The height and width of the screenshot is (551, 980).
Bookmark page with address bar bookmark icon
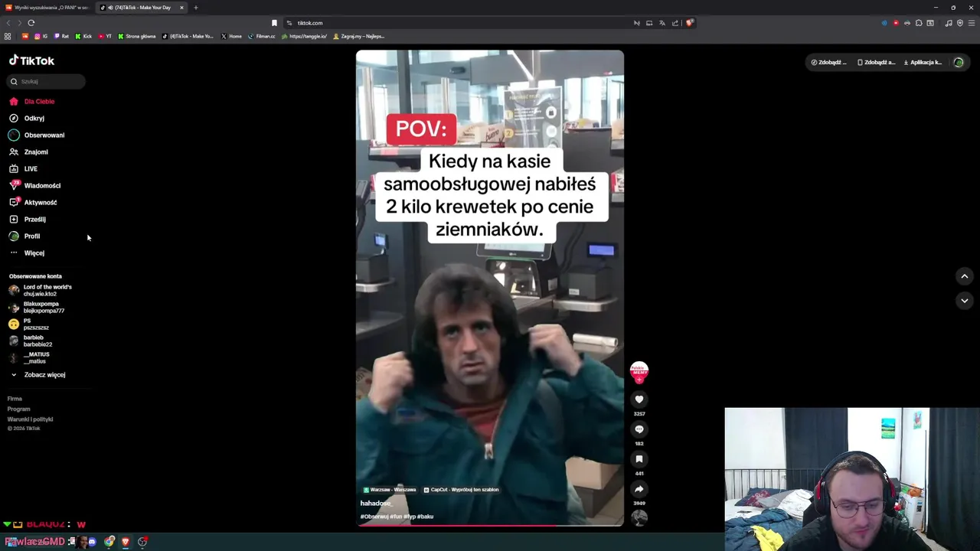[274, 23]
